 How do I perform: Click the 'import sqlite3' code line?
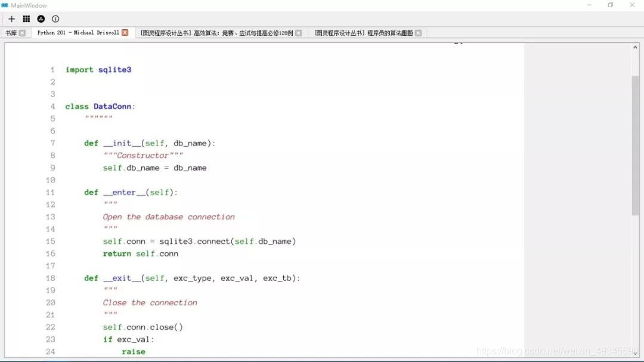click(x=98, y=69)
